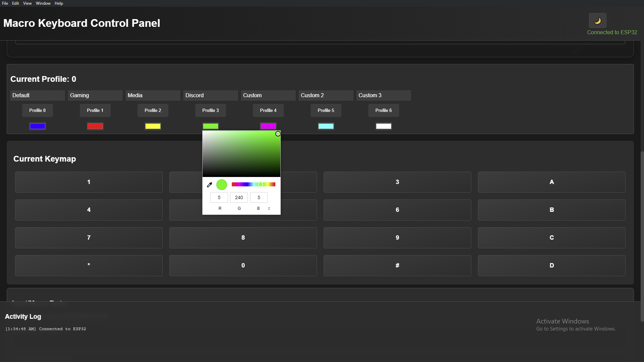Click the current color preview circle
The image size is (644, 362).
coord(222,184)
